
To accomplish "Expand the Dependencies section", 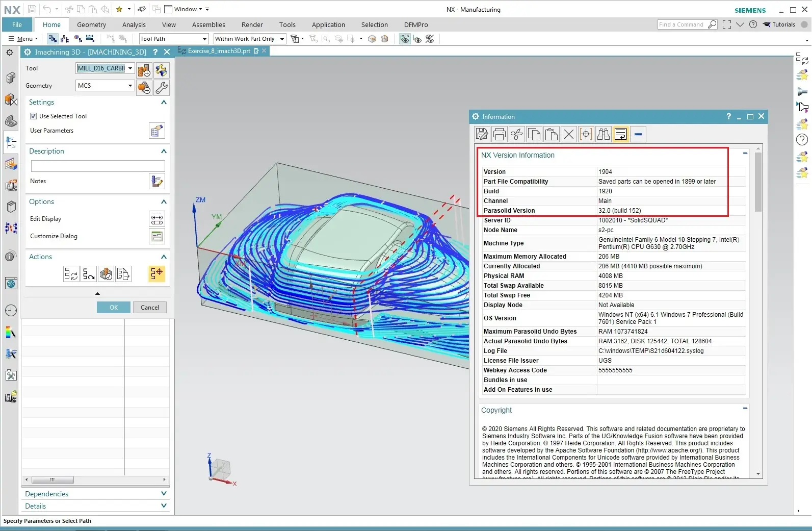I will (x=164, y=494).
